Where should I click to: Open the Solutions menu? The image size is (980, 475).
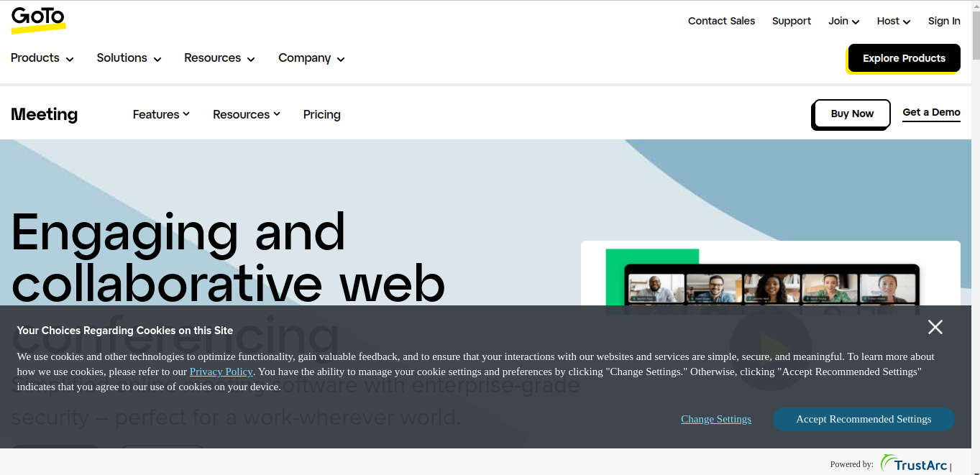(x=129, y=58)
